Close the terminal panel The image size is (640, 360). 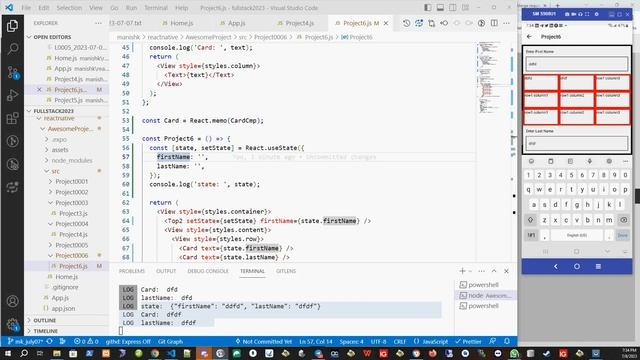pos(507,271)
